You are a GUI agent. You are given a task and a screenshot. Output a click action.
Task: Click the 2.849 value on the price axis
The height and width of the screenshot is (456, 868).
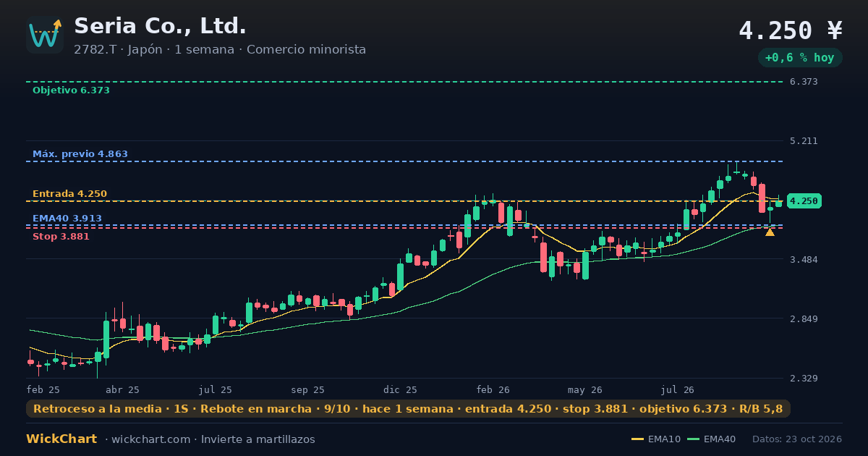tap(804, 319)
